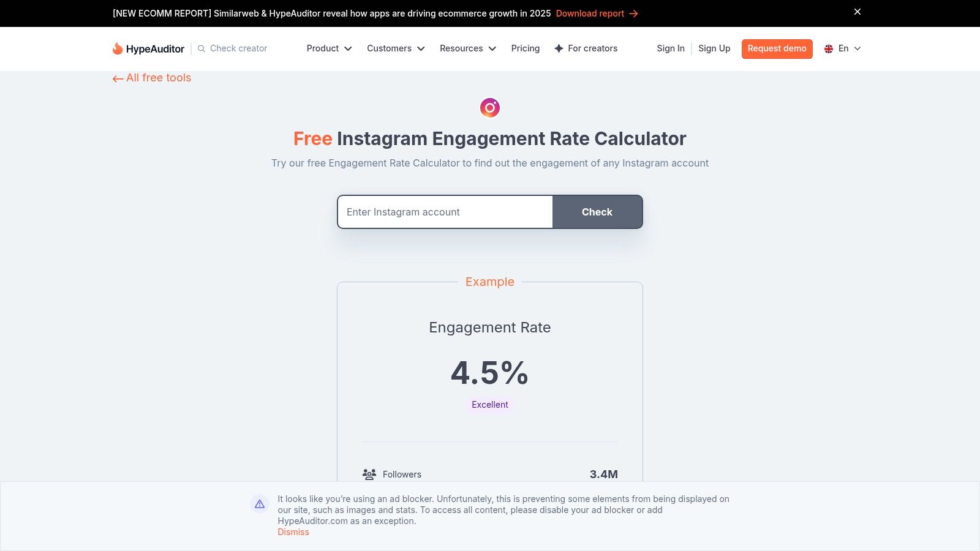Screen dimensions: 980x551
Task: Expand the Product dropdown menu
Action: tap(329, 48)
